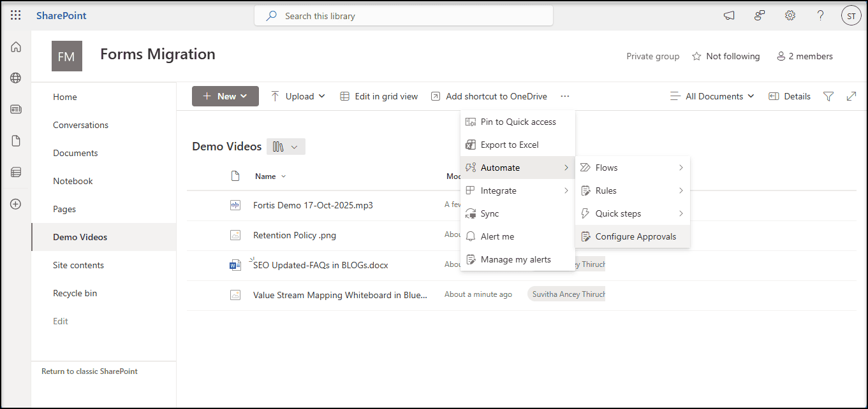Click Not following to follow the site
The image size is (868, 409).
pyautogui.click(x=726, y=56)
